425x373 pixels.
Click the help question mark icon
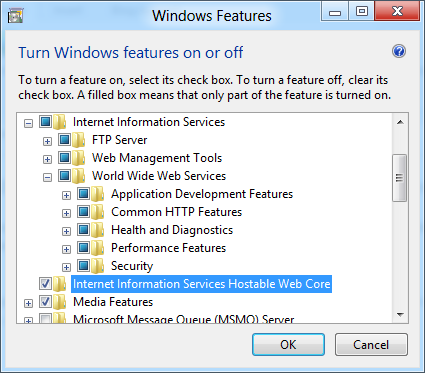(399, 52)
